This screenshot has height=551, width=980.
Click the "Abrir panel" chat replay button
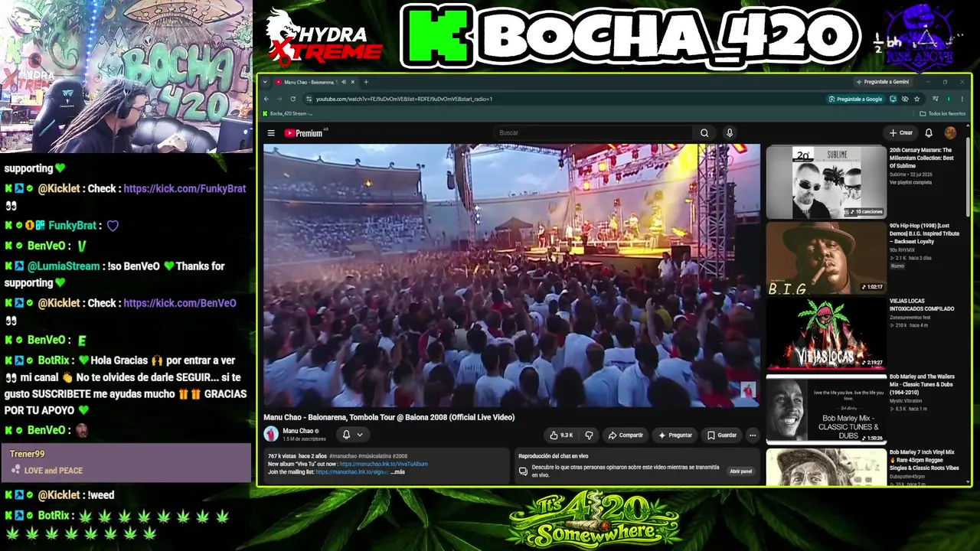[x=740, y=471]
